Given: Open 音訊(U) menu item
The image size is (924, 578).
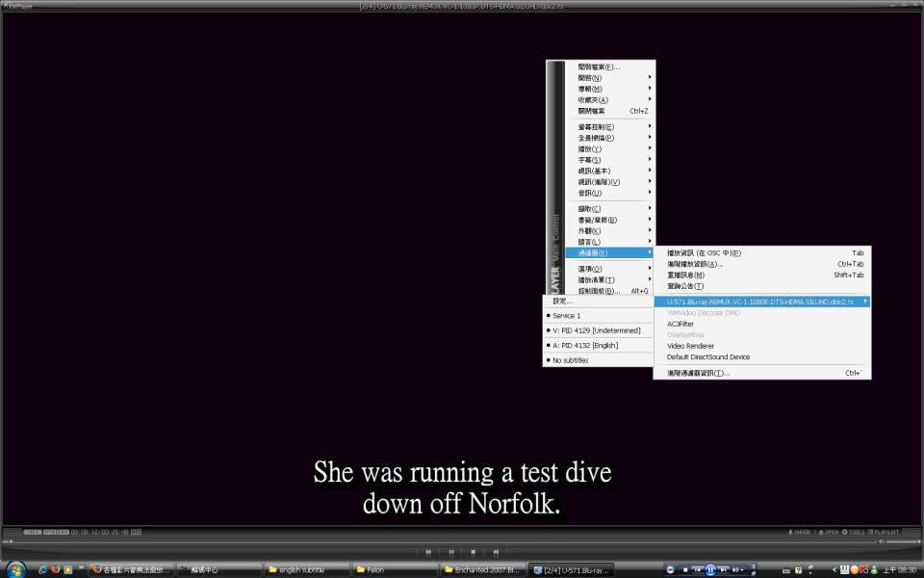Looking at the screenshot, I should [x=610, y=193].
